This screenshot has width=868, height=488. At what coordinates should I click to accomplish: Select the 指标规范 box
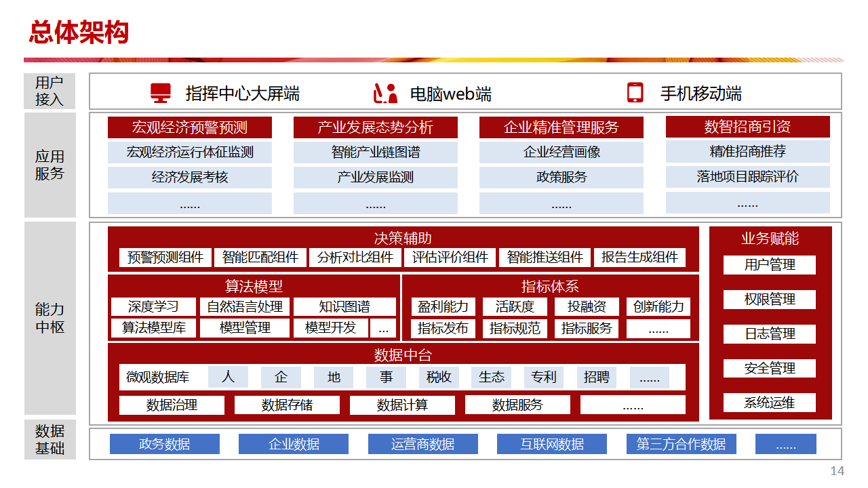coord(515,329)
